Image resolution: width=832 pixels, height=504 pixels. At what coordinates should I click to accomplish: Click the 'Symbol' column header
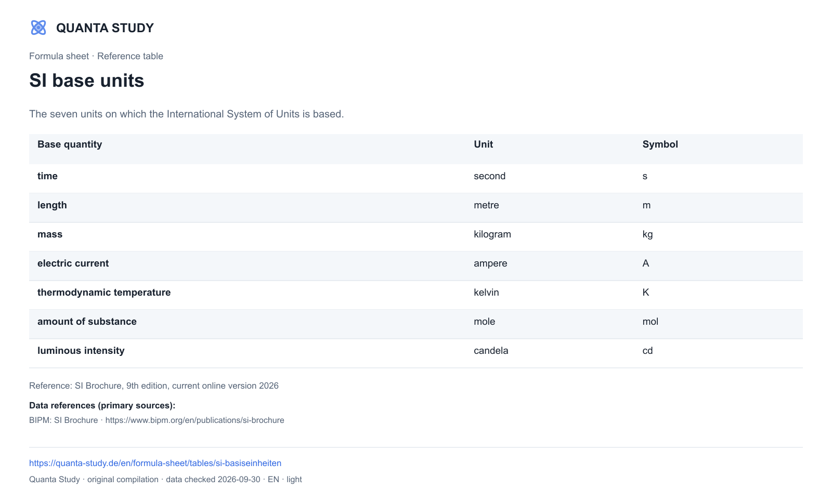tap(660, 144)
